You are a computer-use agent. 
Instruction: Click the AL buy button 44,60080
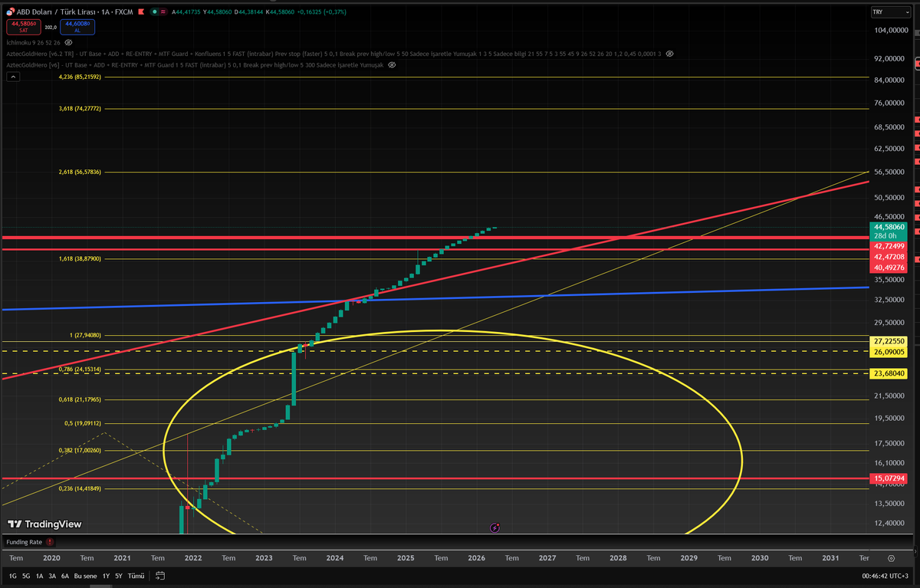point(77,26)
